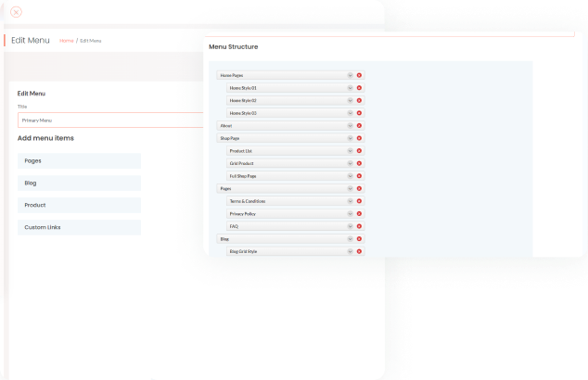Image resolution: width=588 pixels, height=380 pixels.
Task: Expand the About item options
Action: click(x=350, y=125)
